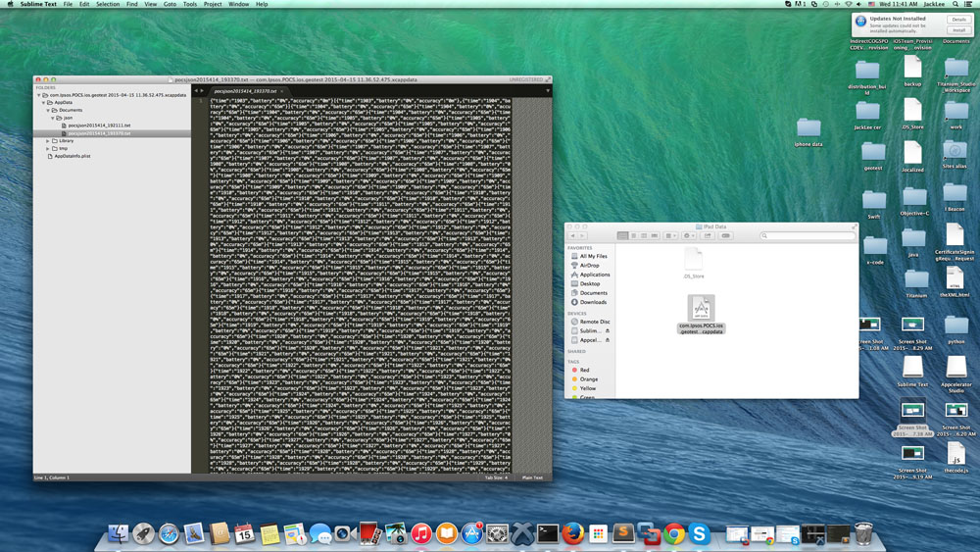This screenshot has width=980, height=552.
Task: Click the Finder search field
Action: [807, 235]
